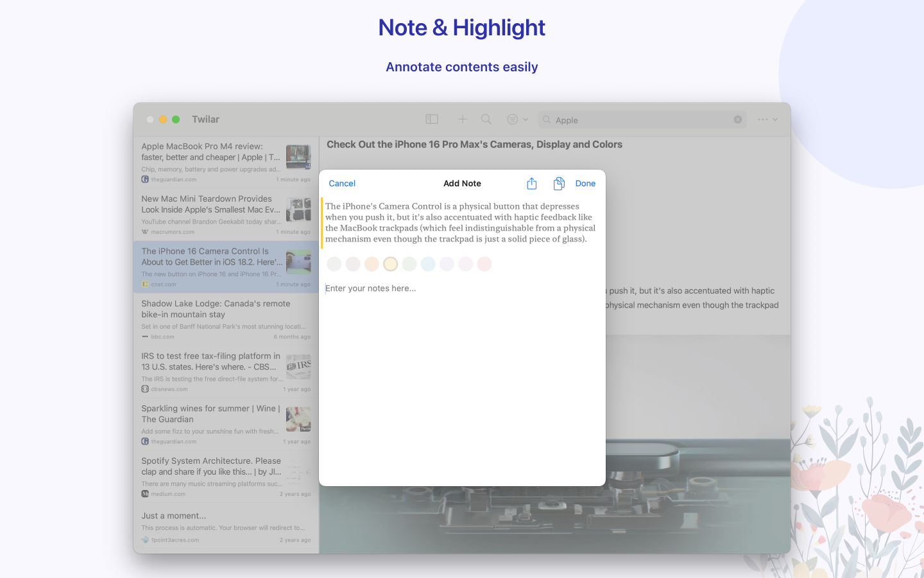Click the CBS News favicon
This screenshot has height=578, width=924.
click(145, 389)
